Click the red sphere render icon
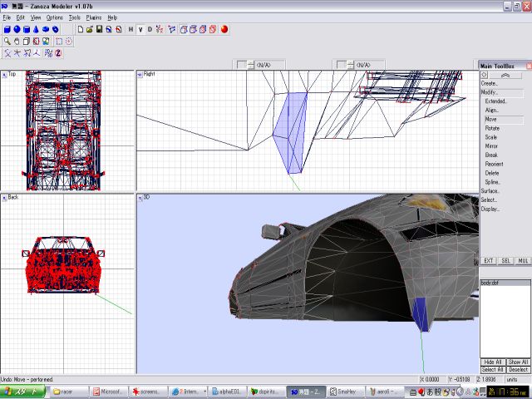 click(x=224, y=29)
